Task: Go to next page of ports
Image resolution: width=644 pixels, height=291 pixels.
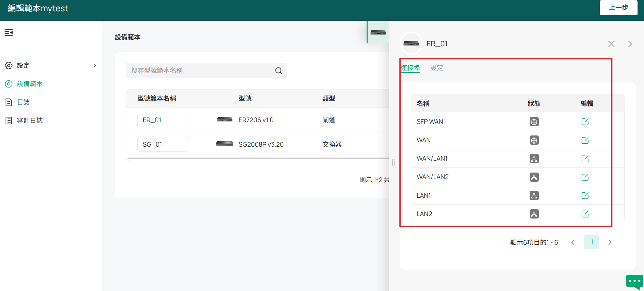Action: pos(610,242)
